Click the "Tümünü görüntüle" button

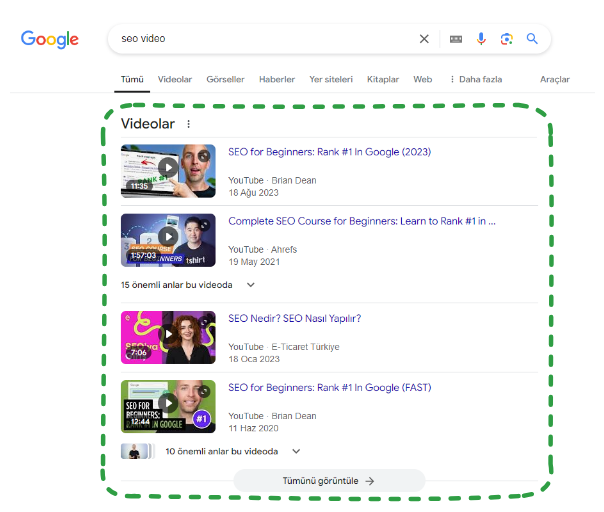[x=329, y=481]
